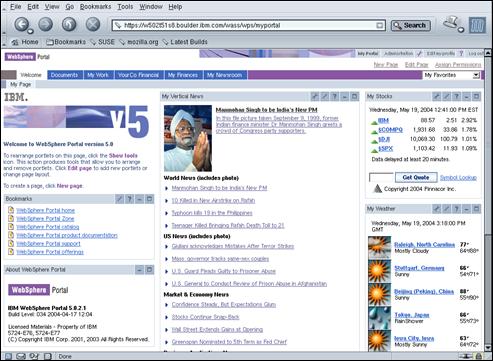The width and height of the screenshot is (493, 361).
Task: Click the Mozilla throbber logo icon
Action: (x=477, y=25)
